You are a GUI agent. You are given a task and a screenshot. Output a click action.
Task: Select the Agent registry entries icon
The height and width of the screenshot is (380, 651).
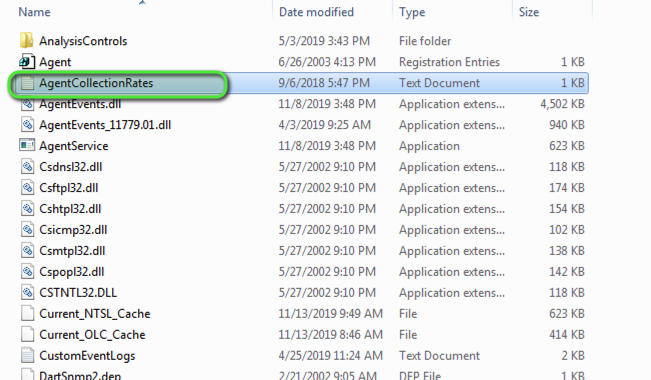click(27, 61)
